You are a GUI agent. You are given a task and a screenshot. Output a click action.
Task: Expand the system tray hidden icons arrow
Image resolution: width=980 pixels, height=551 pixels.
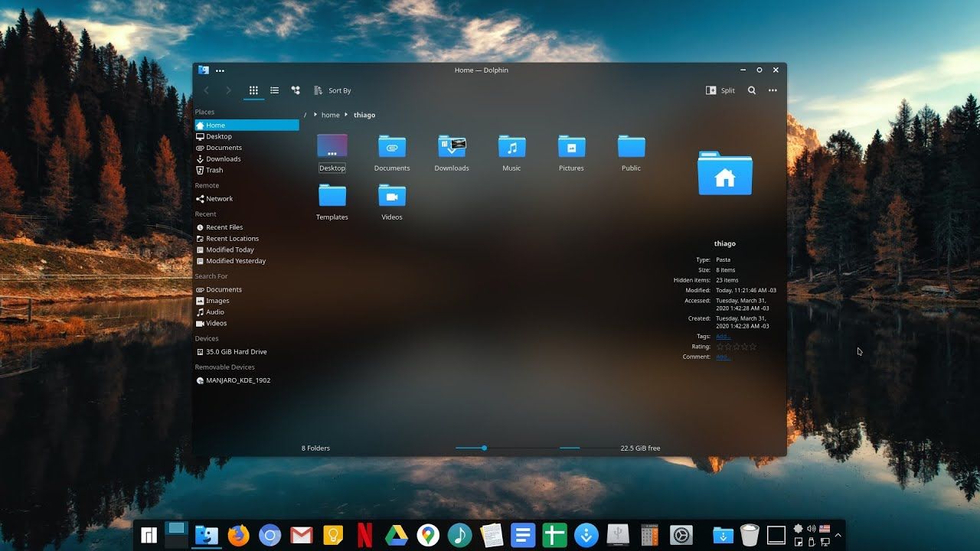838,535
